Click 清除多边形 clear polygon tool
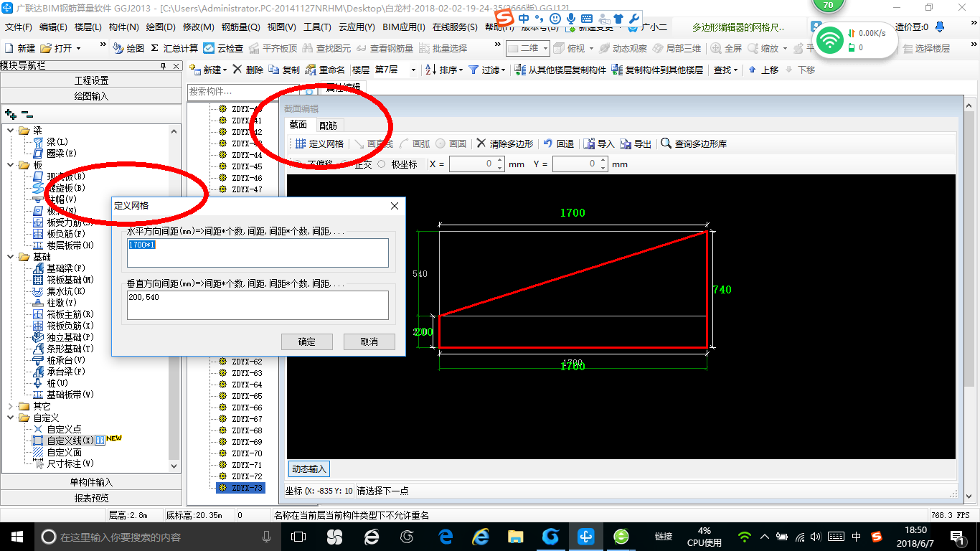 pyautogui.click(x=505, y=143)
